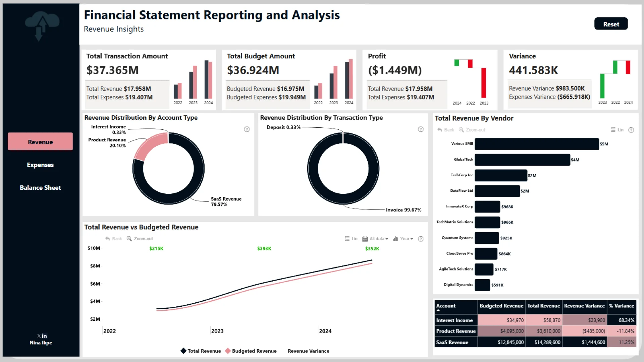
Task: Sort table by Account column header
Action: [446, 306]
